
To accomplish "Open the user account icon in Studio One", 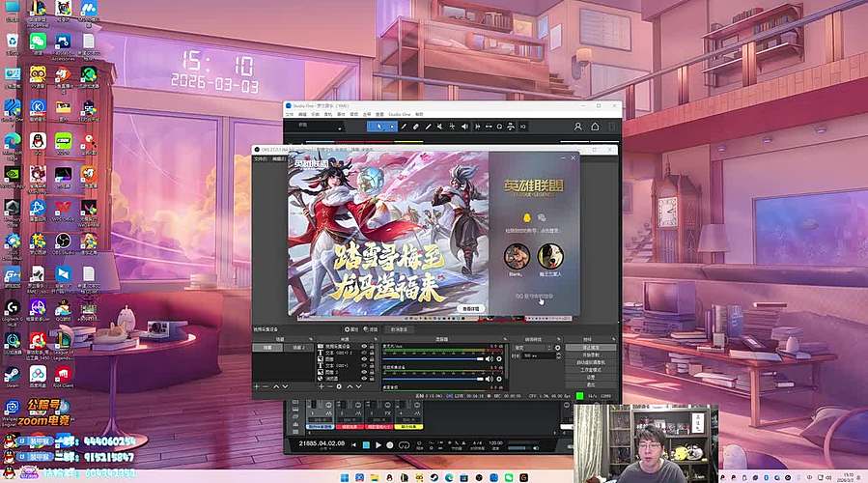I will coord(578,127).
